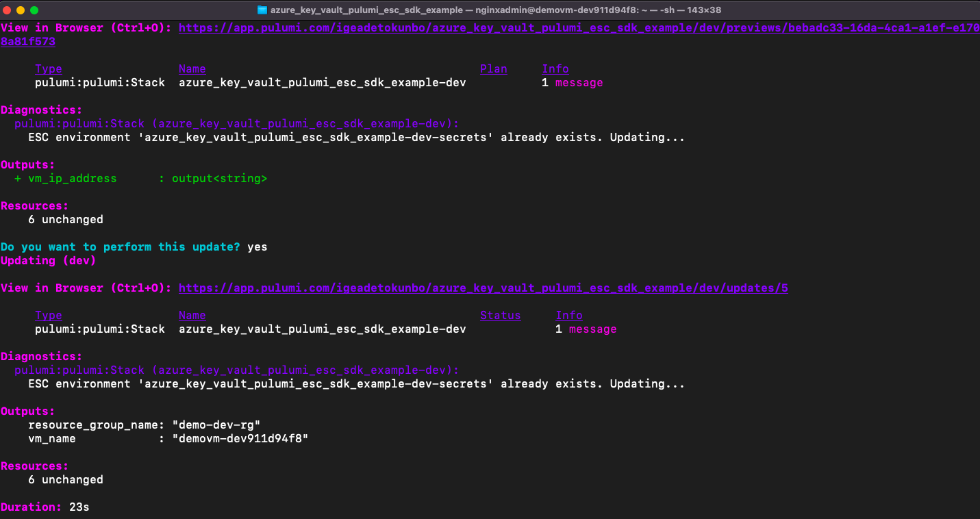Click the 'Status' column header

click(x=501, y=316)
